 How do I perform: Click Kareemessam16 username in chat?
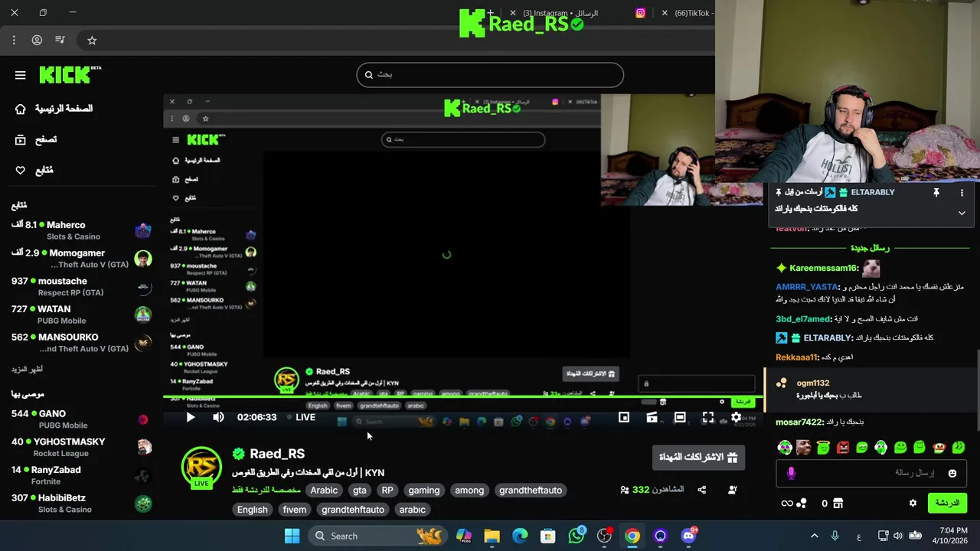824,268
